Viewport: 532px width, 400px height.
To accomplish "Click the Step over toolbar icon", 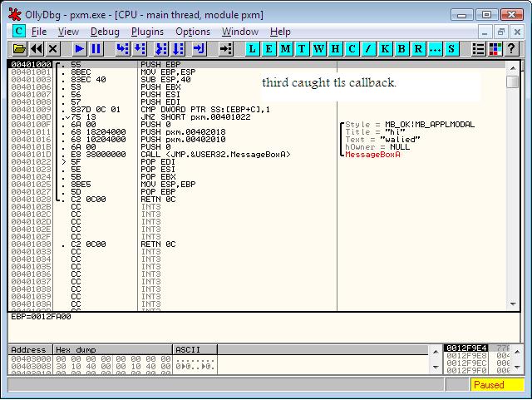I will tap(140, 49).
